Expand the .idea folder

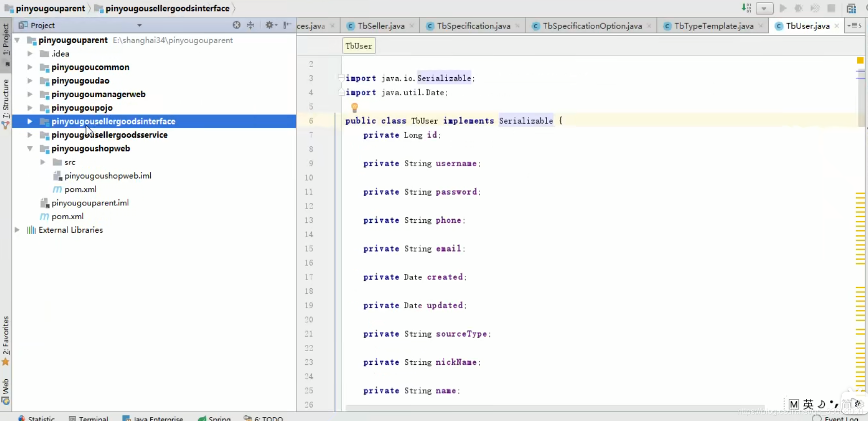coord(30,54)
